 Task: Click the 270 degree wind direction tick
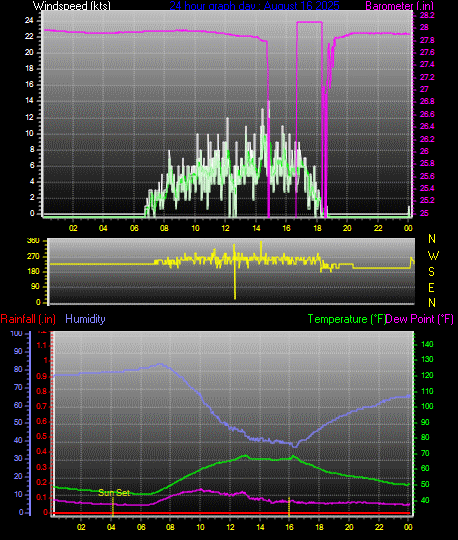[x=33, y=257]
